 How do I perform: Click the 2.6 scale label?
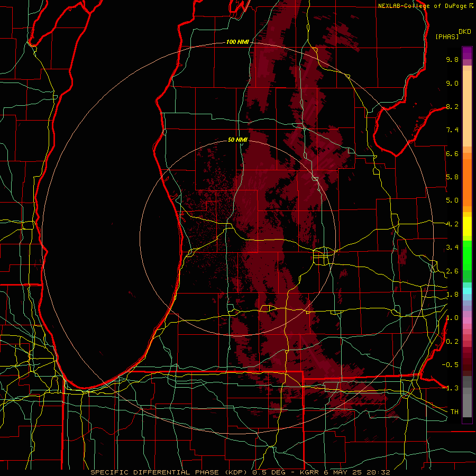point(452,271)
